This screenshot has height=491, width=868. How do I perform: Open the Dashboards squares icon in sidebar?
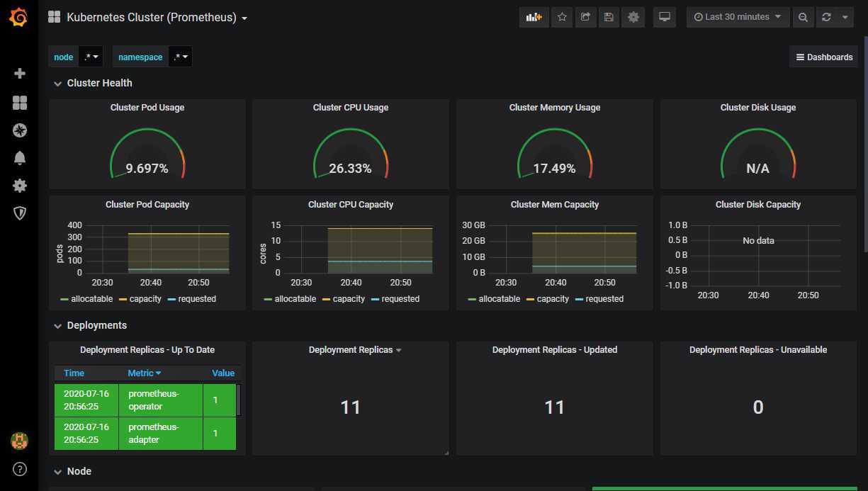[20, 103]
